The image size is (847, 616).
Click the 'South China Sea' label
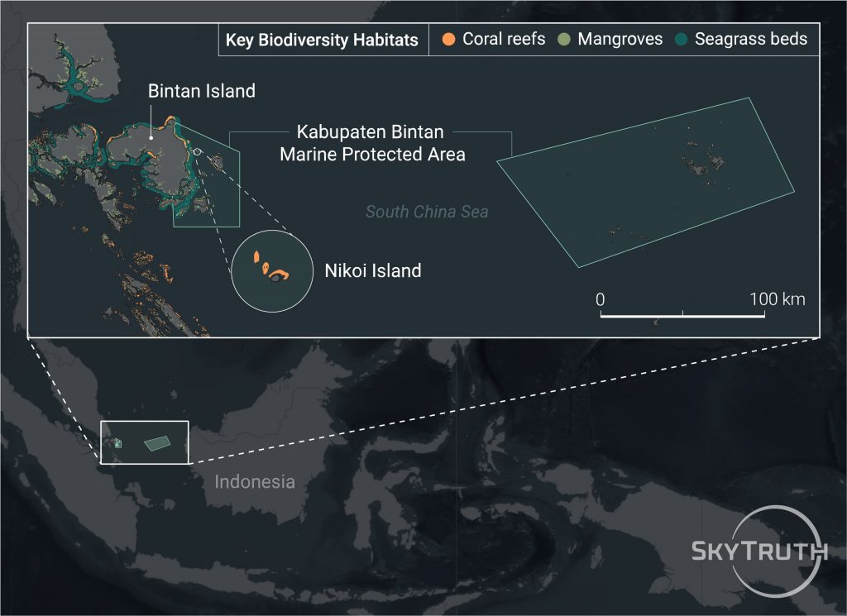point(427,212)
